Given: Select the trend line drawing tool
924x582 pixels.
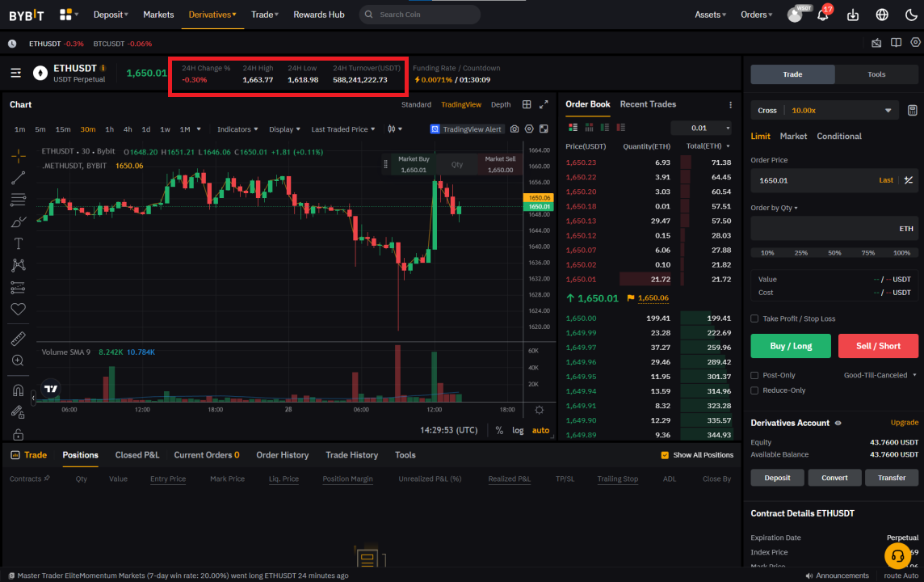Looking at the screenshot, I should pyautogui.click(x=19, y=178).
